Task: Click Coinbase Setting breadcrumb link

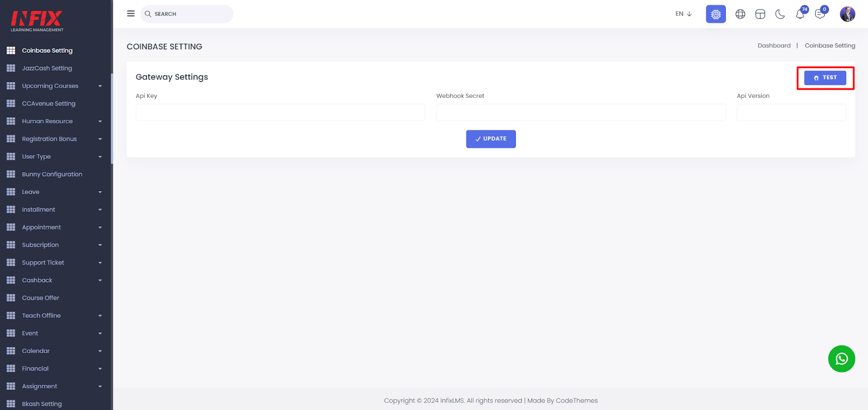Action: pyautogui.click(x=830, y=46)
